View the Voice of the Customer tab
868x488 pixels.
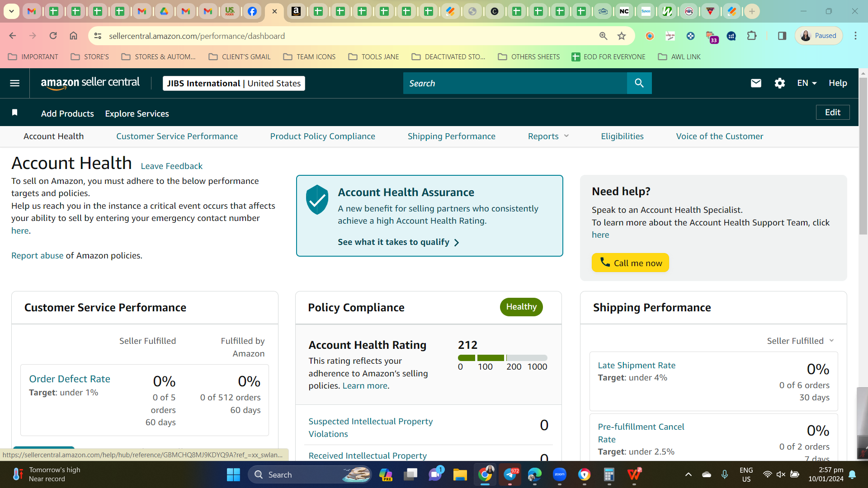720,136
